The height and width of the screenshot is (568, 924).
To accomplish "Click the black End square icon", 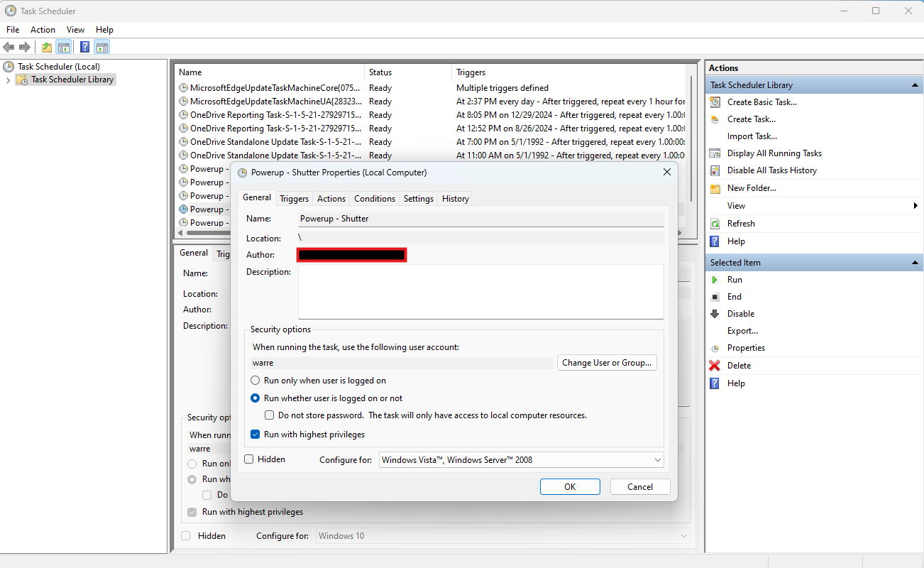I will point(715,297).
